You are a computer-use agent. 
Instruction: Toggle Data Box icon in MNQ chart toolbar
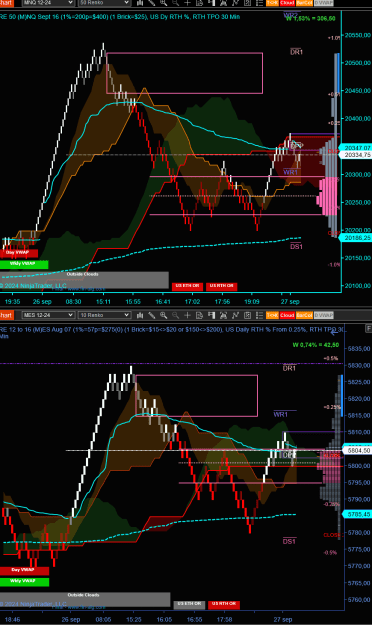pos(211,3)
